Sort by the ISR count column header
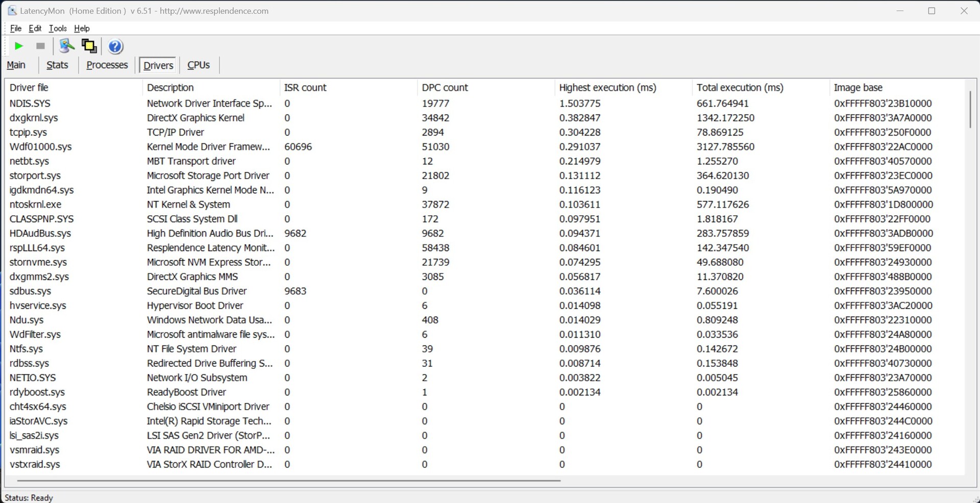Viewport: 980px width, 503px height. [348, 87]
